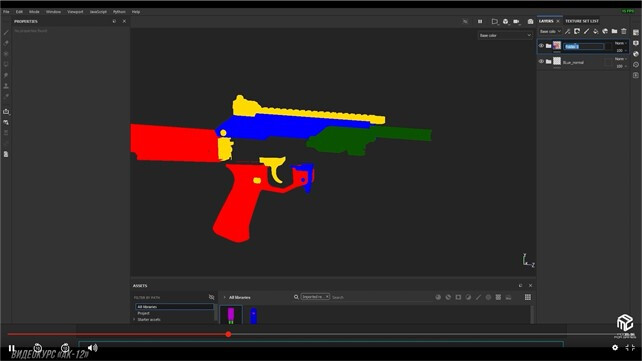Image resolution: width=642 pixels, height=361 pixels.
Task: Click the delete layer trash icon
Action: (624, 31)
